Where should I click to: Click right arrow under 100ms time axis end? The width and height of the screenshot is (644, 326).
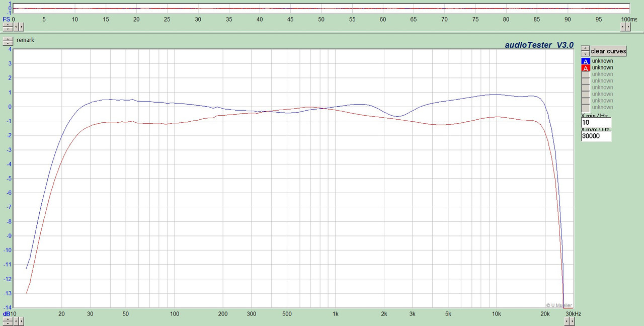tap(628, 27)
